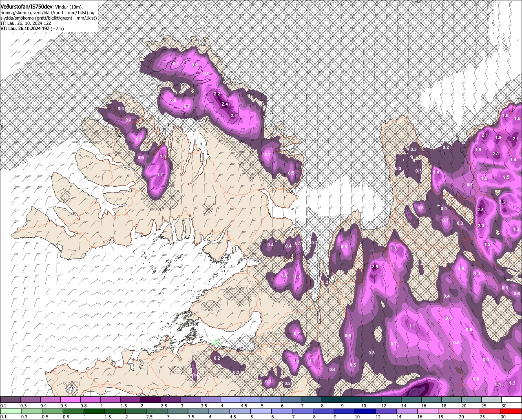Select the top legend row swatch labeled 10
This screenshot has height=420, width=522.
click(372, 400)
